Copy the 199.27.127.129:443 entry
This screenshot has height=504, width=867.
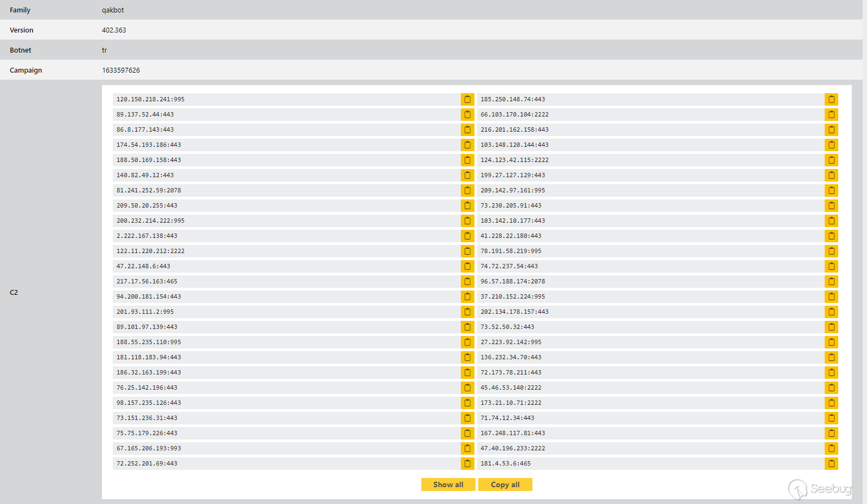click(x=831, y=175)
